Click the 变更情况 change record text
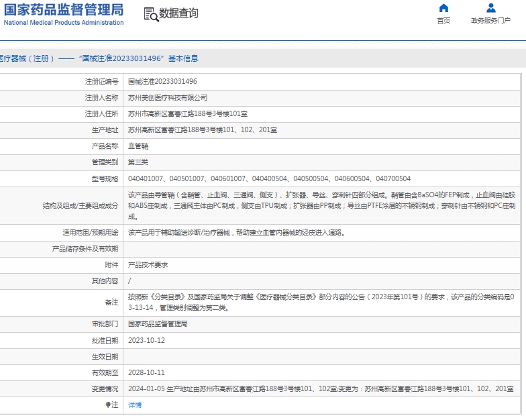526x420 pixels. point(321,388)
